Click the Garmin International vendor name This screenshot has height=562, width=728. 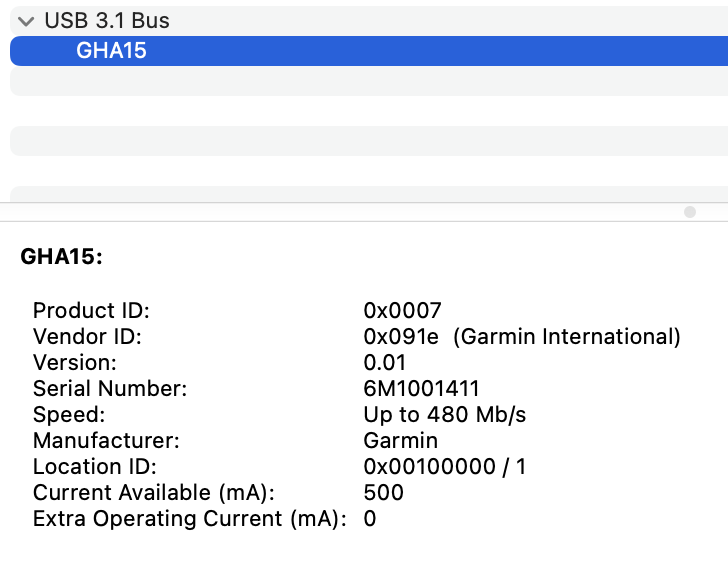click(x=567, y=337)
